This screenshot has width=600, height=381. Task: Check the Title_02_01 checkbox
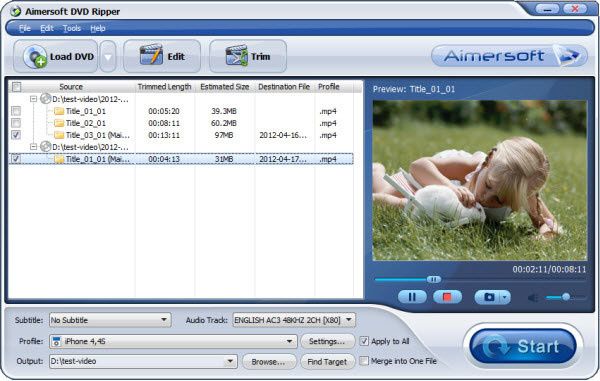(16, 123)
